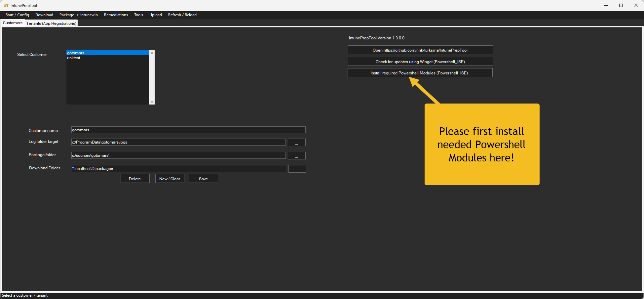This screenshot has width=644, height=299.
Task: Click the IntunePrepTool icon in the title bar
Action: coord(6,5)
